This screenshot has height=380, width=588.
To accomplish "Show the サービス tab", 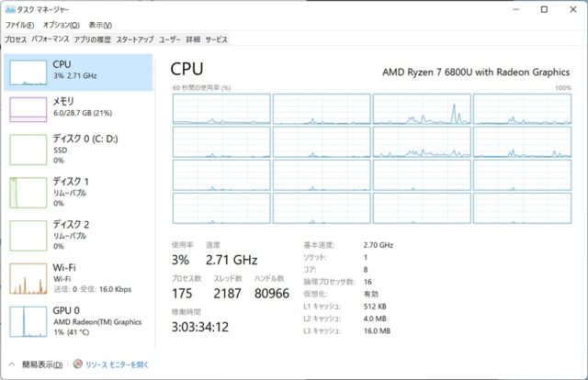I will pyautogui.click(x=217, y=40).
